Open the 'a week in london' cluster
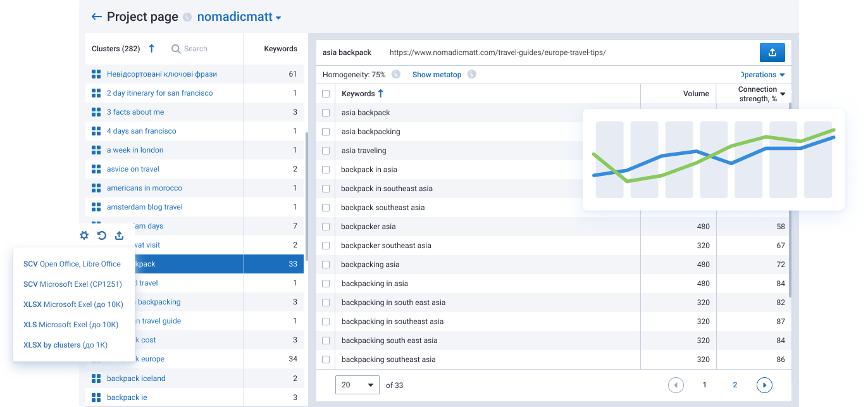The height and width of the screenshot is (407, 868). click(135, 150)
